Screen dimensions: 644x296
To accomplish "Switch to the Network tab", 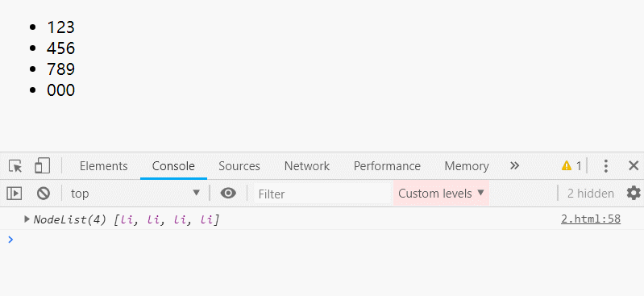I will click(307, 166).
